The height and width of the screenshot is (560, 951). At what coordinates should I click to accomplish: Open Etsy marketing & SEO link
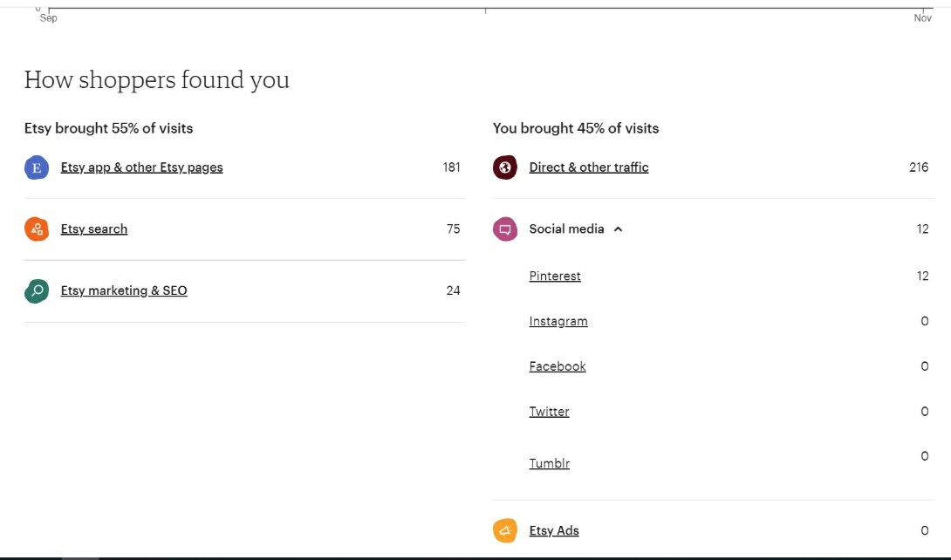pos(124,291)
